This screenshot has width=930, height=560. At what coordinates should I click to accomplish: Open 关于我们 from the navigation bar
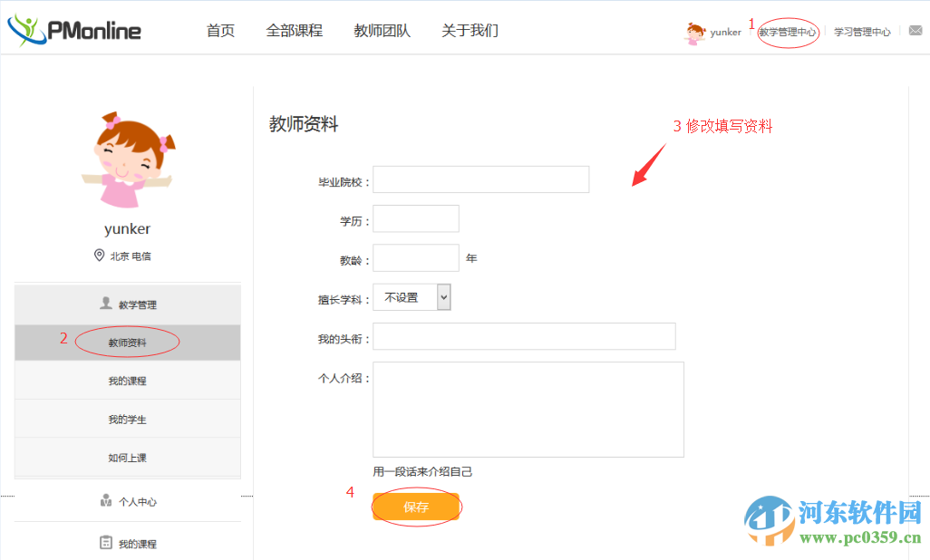(x=470, y=30)
